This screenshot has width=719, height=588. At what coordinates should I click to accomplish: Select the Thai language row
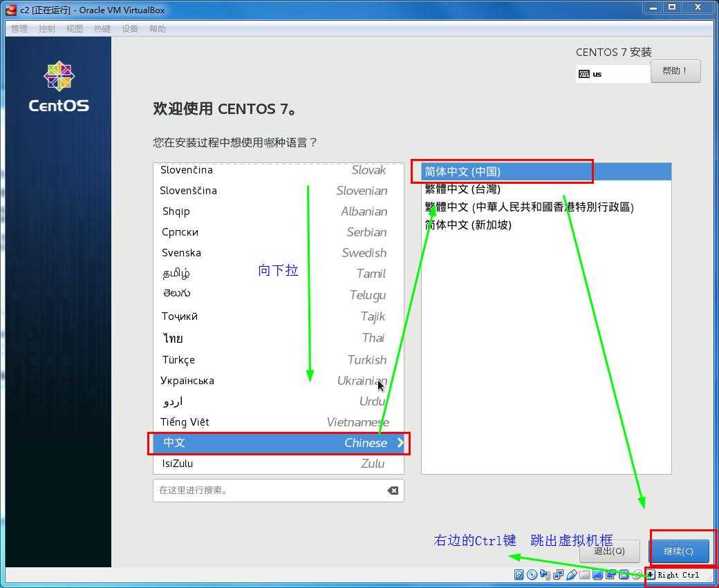coord(279,338)
